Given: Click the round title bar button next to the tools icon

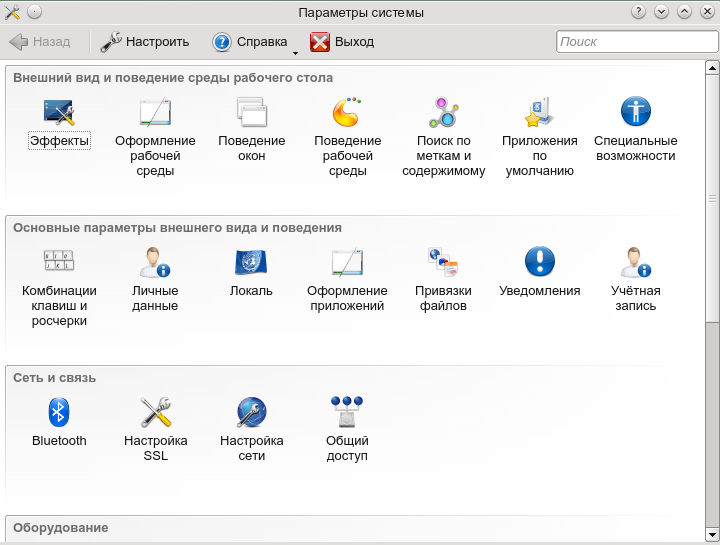Looking at the screenshot, I should (x=34, y=12).
